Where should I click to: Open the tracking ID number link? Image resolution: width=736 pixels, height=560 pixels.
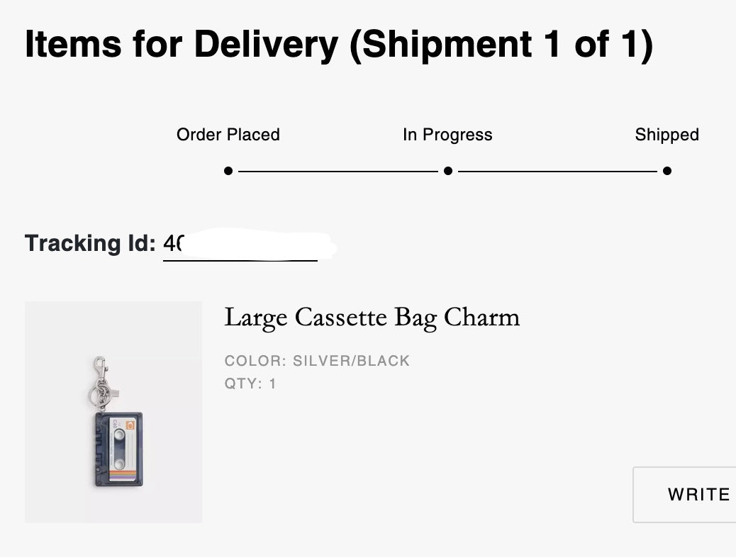(174, 244)
